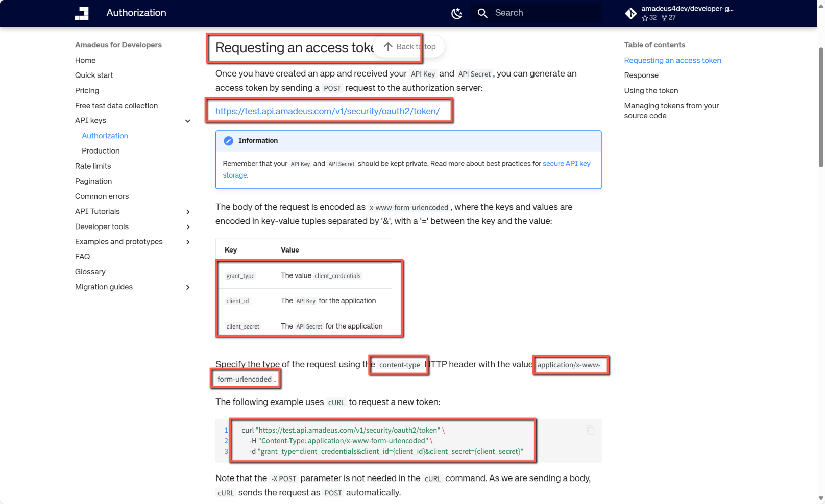Click the search magnifier icon
Viewport: 825px width, 504px height.
(x=482, y=13)
